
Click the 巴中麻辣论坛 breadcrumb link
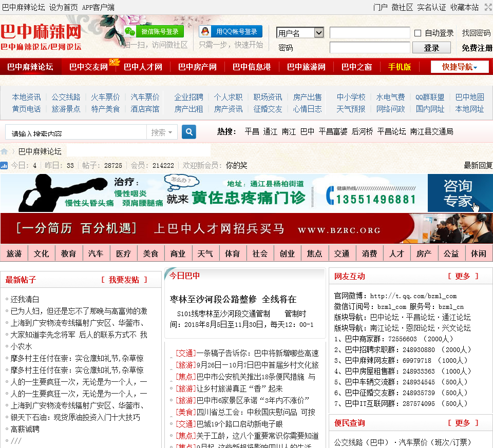point(40,152)
